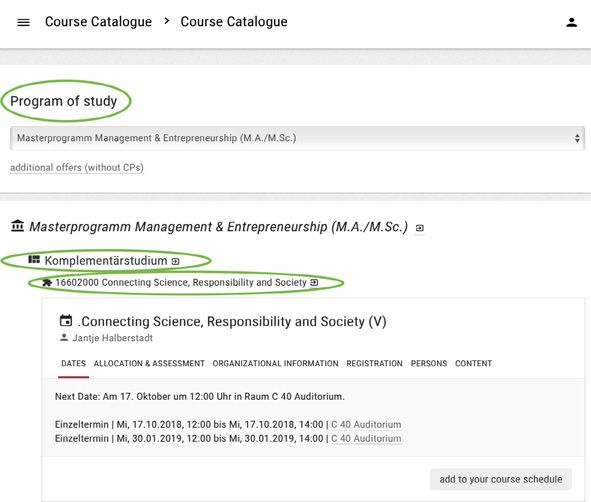
Task: Click the calendar icon next to course title
Action: [x=66, y=321]
